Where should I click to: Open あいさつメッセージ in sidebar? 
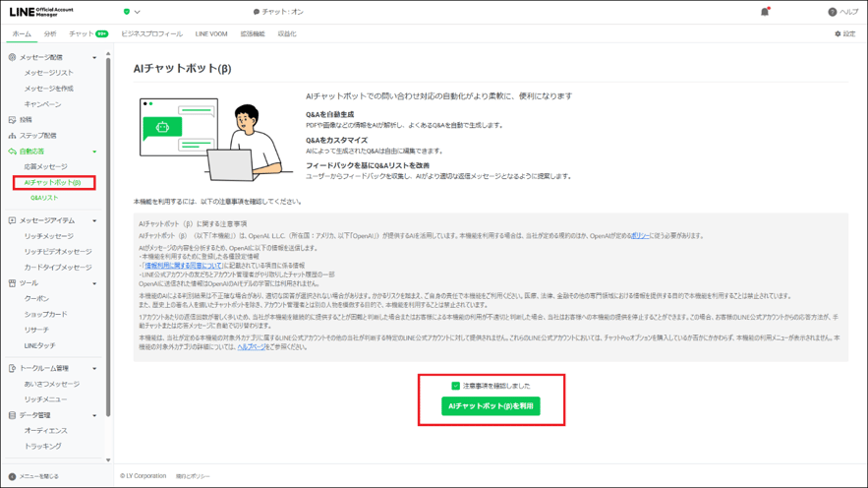(x=51, y=384)
